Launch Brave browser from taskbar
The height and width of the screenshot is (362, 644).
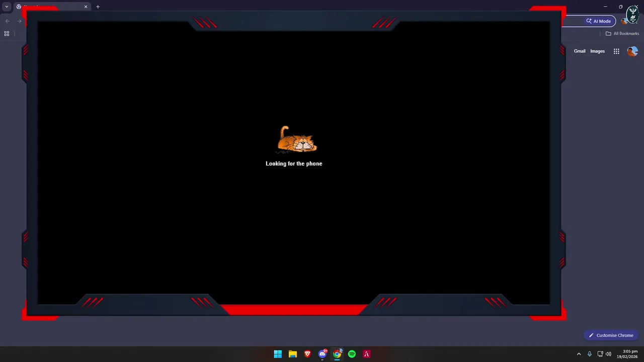pos(307,354)
